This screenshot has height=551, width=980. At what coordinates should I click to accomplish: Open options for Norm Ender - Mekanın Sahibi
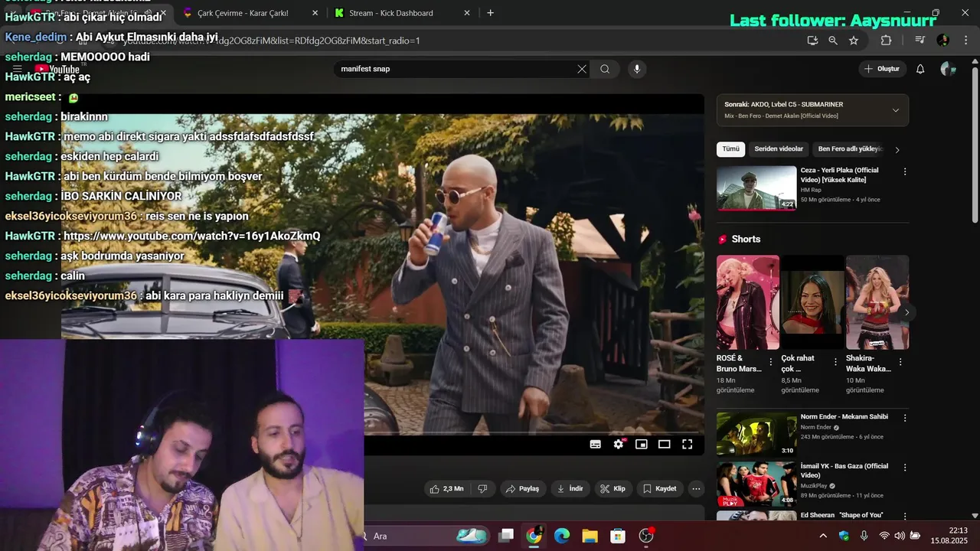(x=904, y=419)
